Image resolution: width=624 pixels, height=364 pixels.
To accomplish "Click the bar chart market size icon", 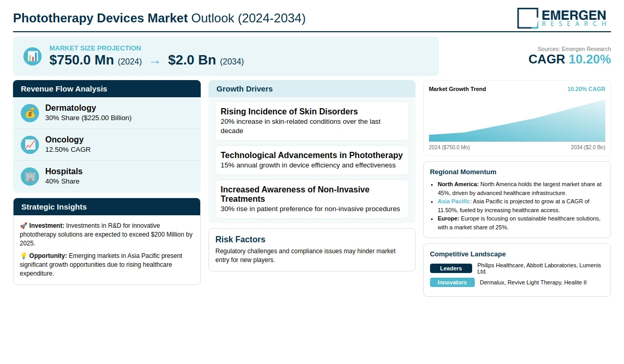I will 32,56.
